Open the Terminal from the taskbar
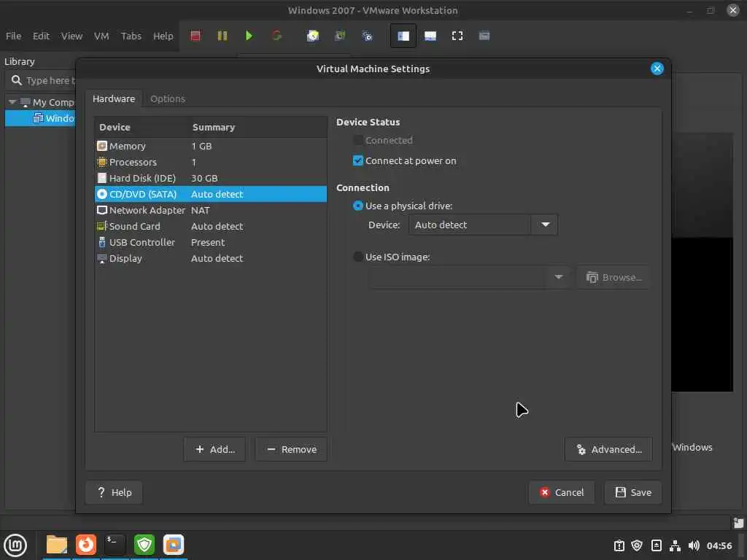Screen dimensions: 747x560 click(x=115, y=545)
